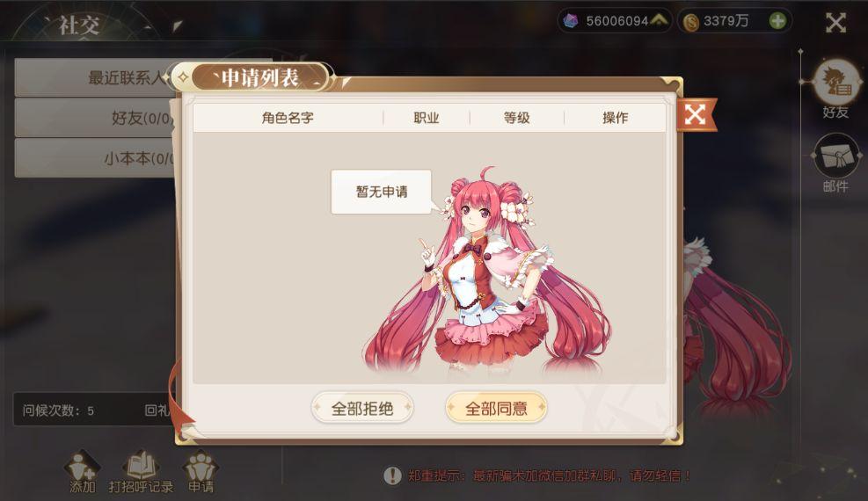Open the 邮件 mail icon
Viewport: 868px width, 501px height.
(x=835, y=156)
